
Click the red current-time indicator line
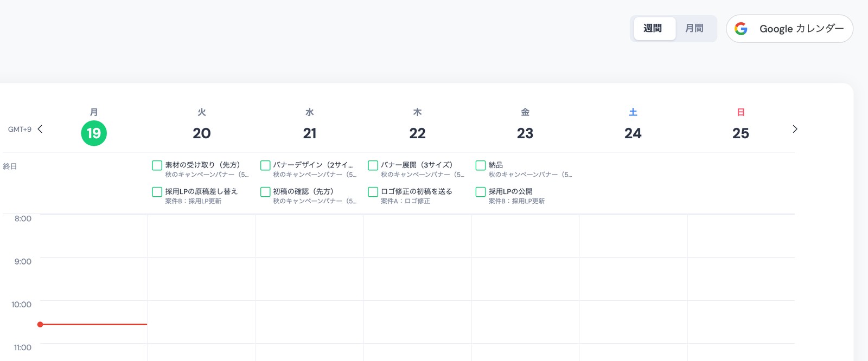pyautogui.click(x=93, y=324)
